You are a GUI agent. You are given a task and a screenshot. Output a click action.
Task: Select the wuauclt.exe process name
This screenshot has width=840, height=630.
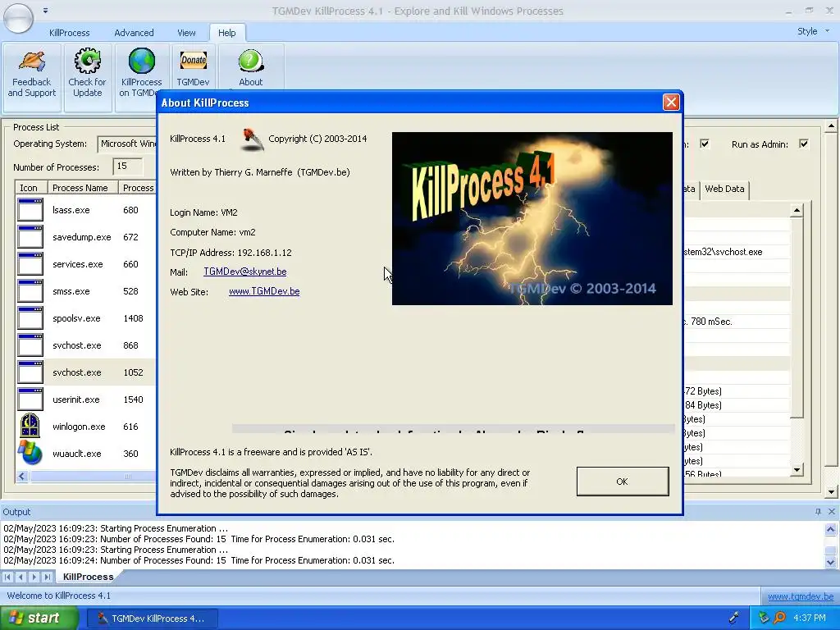coord(76,453)
